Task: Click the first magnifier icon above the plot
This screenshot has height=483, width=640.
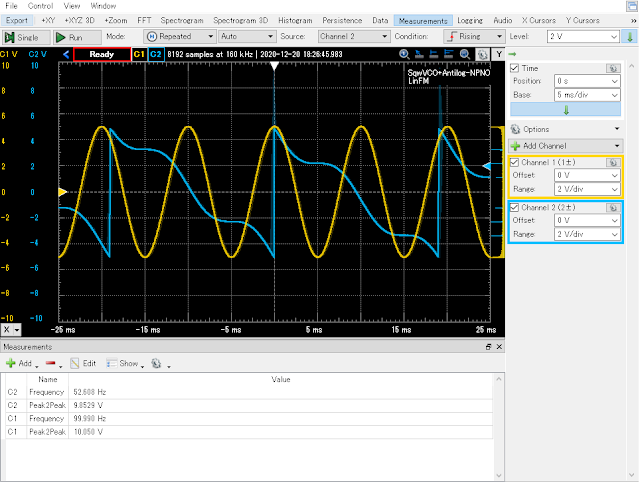Action: point(404,54)
